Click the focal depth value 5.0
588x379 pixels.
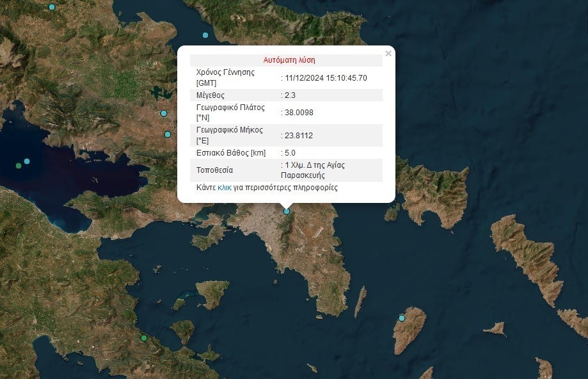click(x=290, y=152)
